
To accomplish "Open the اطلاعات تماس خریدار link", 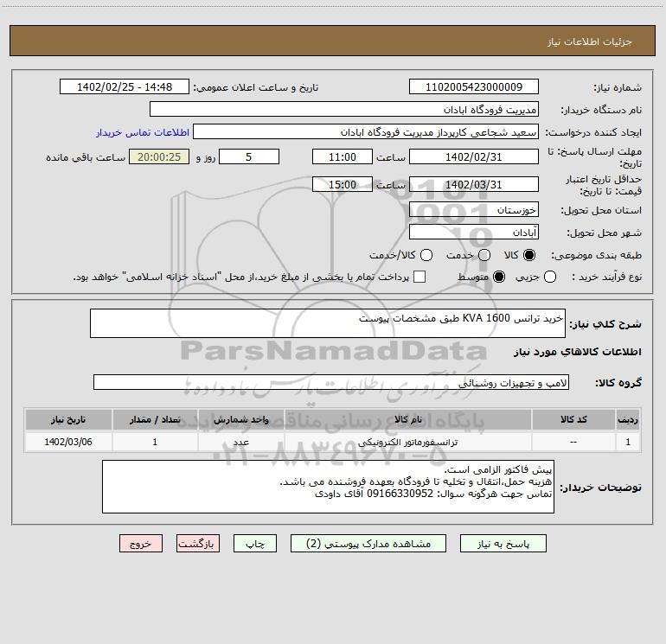I will 143,132.
